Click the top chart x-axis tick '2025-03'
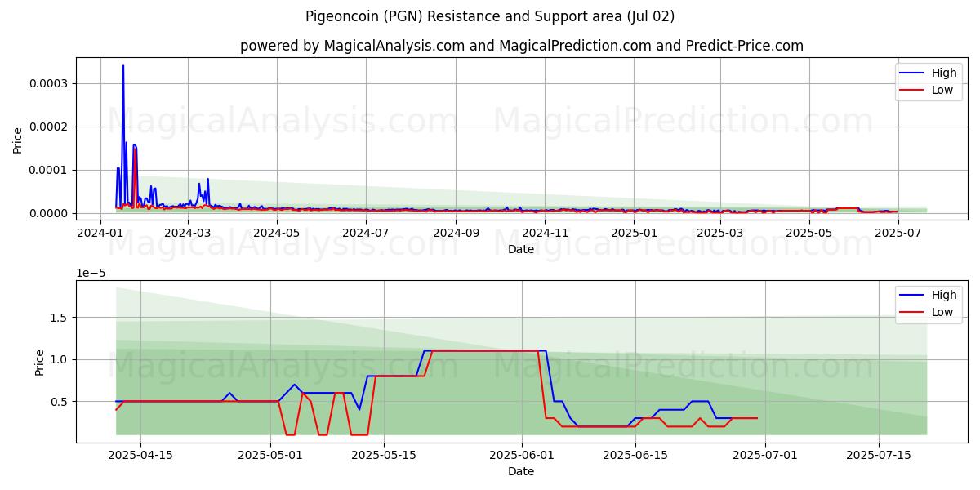Viewport: 980px width, 490px height. pos(720,232)
